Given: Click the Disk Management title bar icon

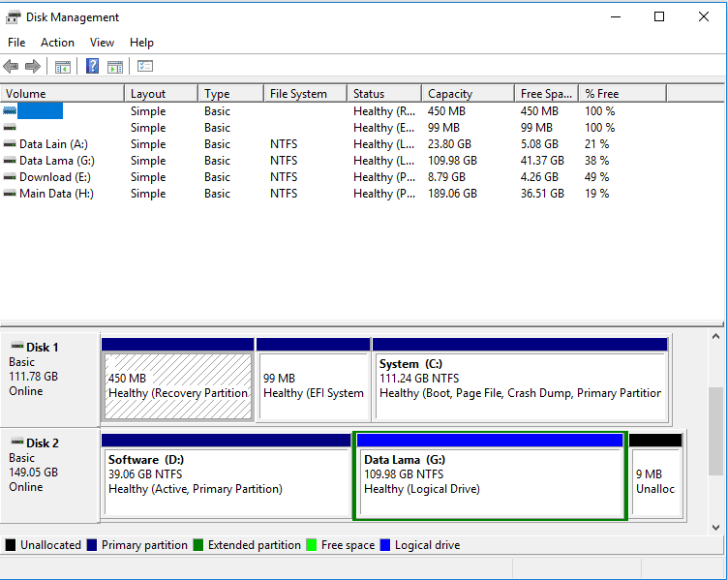Looking at the screenshot, I should (x=13, y=17).
